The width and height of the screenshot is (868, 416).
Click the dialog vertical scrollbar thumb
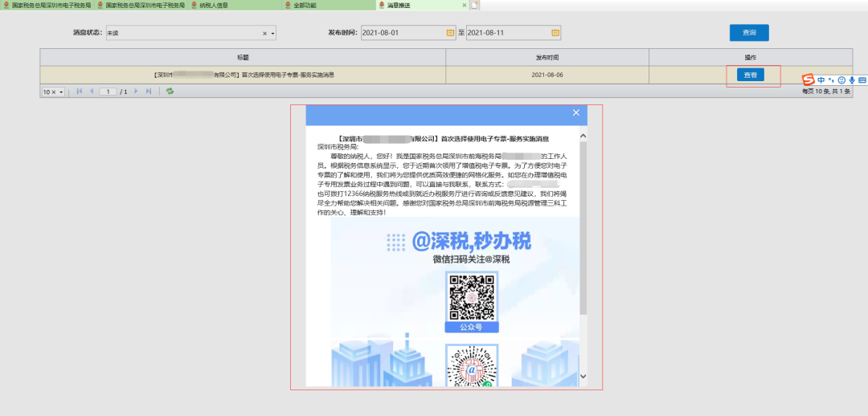click(x=583, y=228)
